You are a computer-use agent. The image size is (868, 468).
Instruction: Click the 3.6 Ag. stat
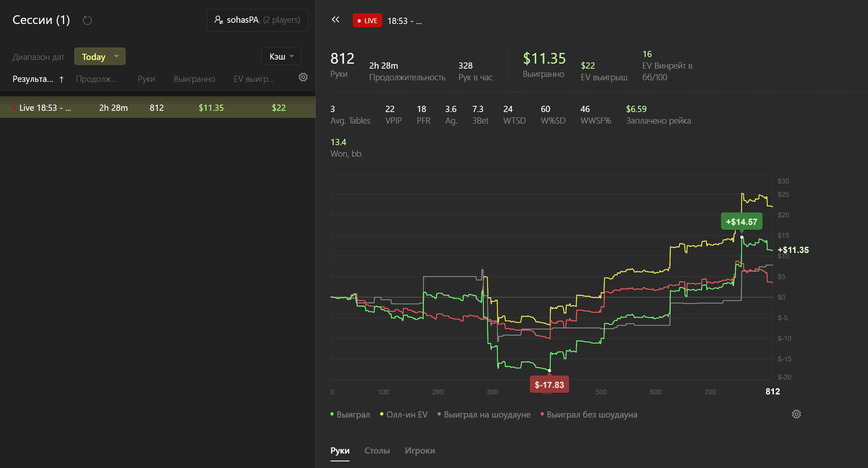click(x=451, y=115)
